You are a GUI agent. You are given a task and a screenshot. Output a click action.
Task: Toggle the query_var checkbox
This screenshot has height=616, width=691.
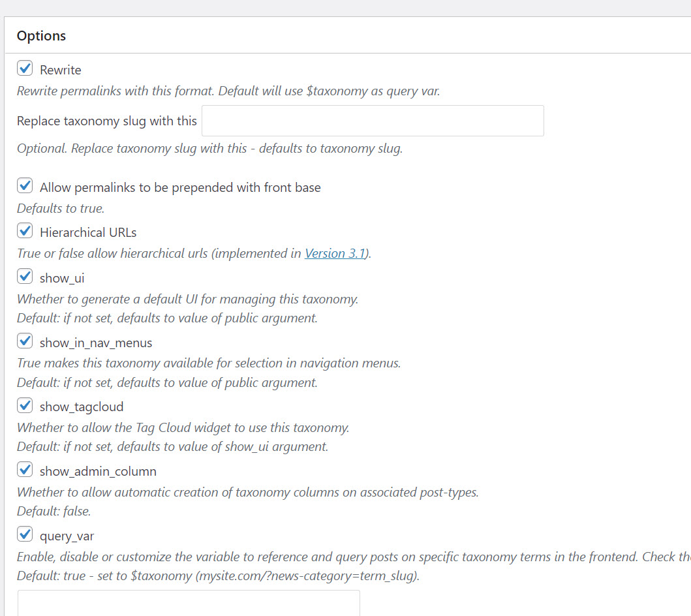[x=25, y=534]
